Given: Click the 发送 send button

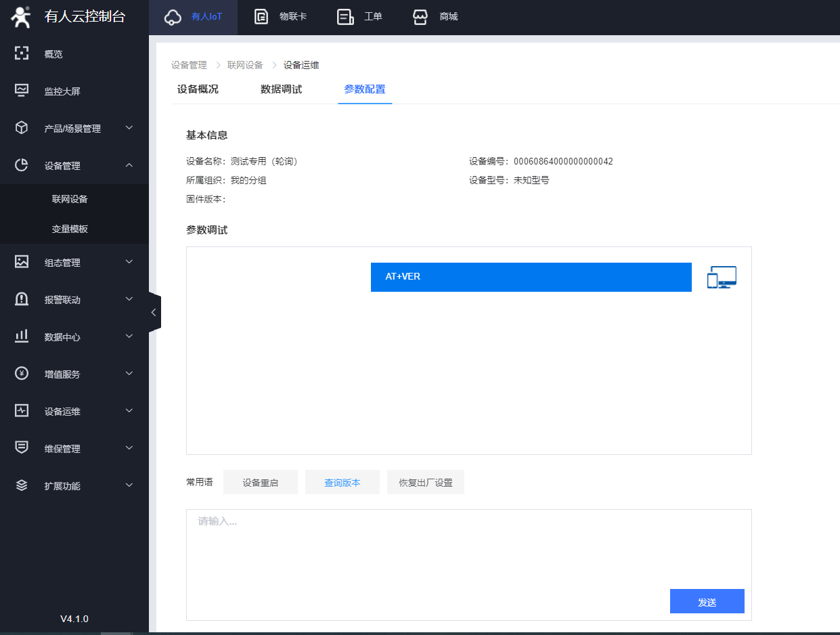Looking at the screenshot, I should pyautogui.click(x=707, y=602).
